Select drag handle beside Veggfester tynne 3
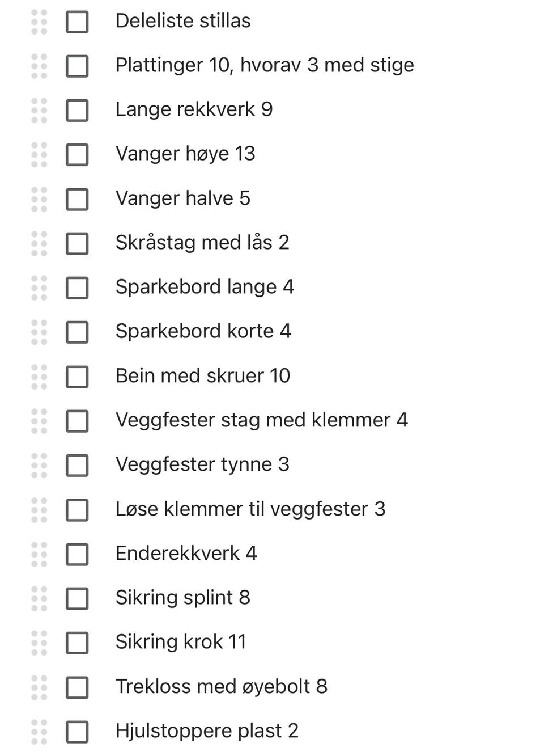This screenshot has height=756, width=544. coord(39,465)
